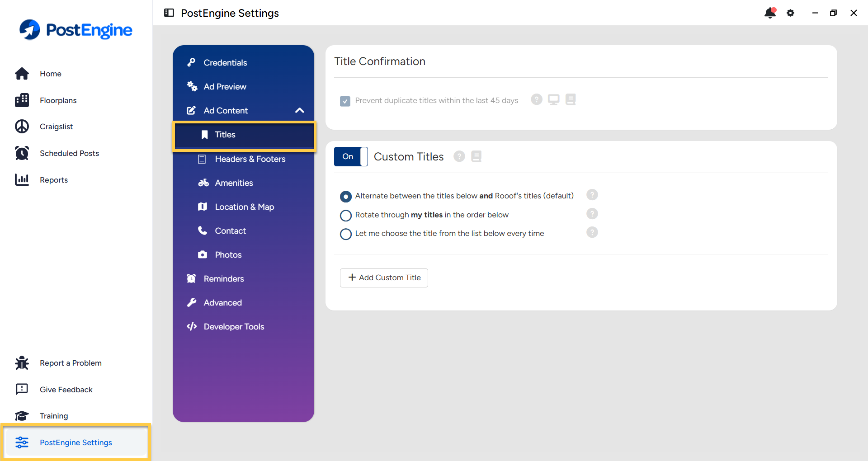
Task: Select Alternate between titles radio option
Action: (x=346, y=196)
